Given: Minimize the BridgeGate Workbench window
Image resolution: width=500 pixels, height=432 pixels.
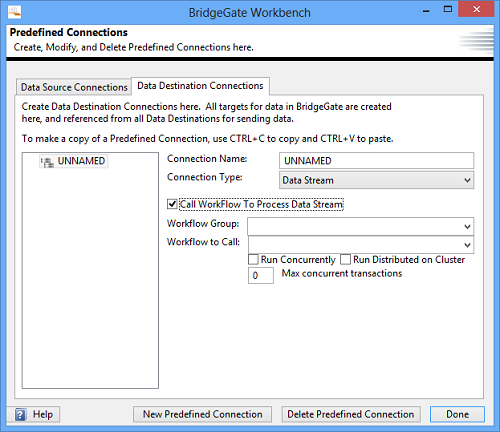Looking at the screenshot, I should pyautogui.click(x=426, y=10).
